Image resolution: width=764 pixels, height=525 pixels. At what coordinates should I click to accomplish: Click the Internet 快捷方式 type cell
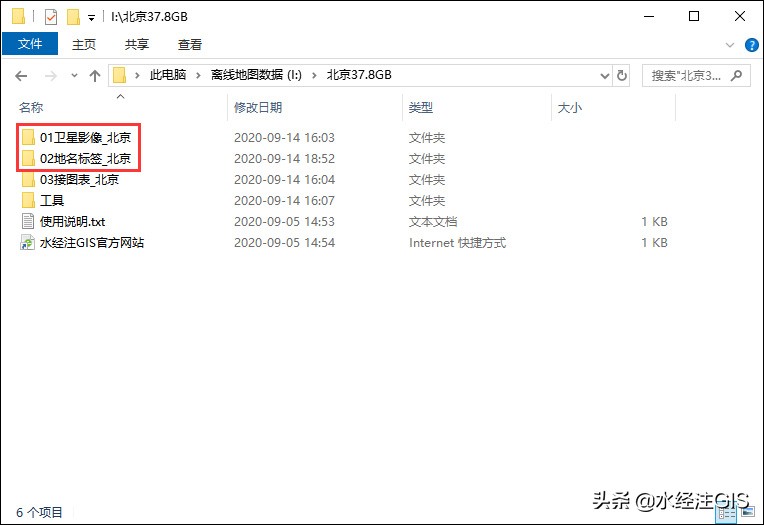click(458, 243)
